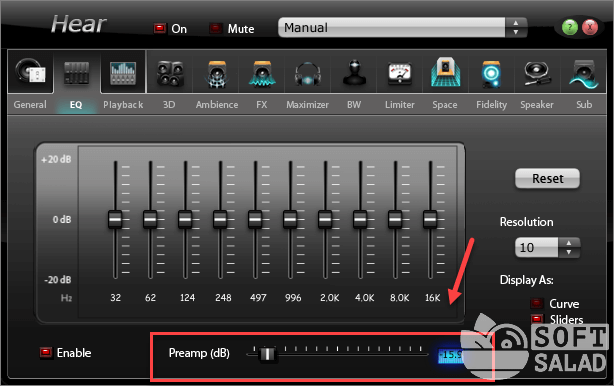Screen dimensions: 614x386
Task: Click the 16K band slider handle
Action: coord(430,219)
